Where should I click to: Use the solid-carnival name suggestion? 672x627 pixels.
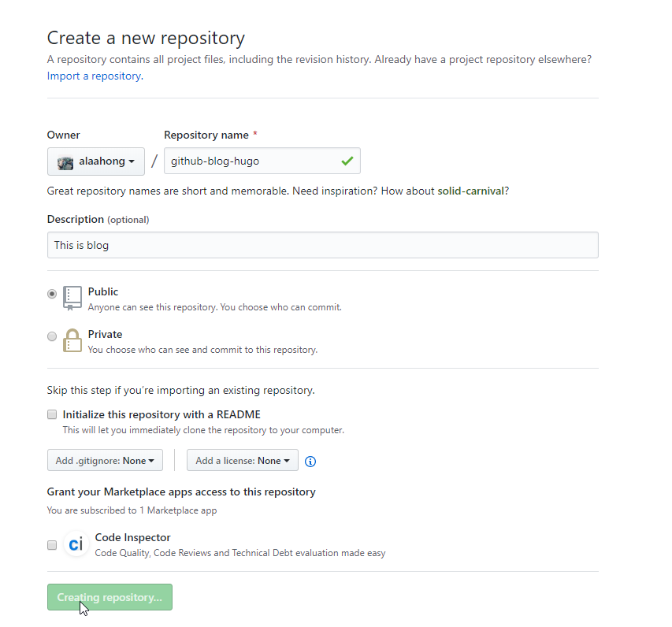(x=470, y=191)
